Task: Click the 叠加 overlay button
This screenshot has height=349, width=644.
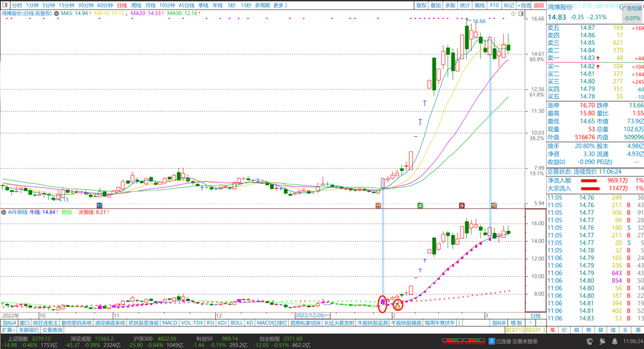Action: [x=436, y=5]
